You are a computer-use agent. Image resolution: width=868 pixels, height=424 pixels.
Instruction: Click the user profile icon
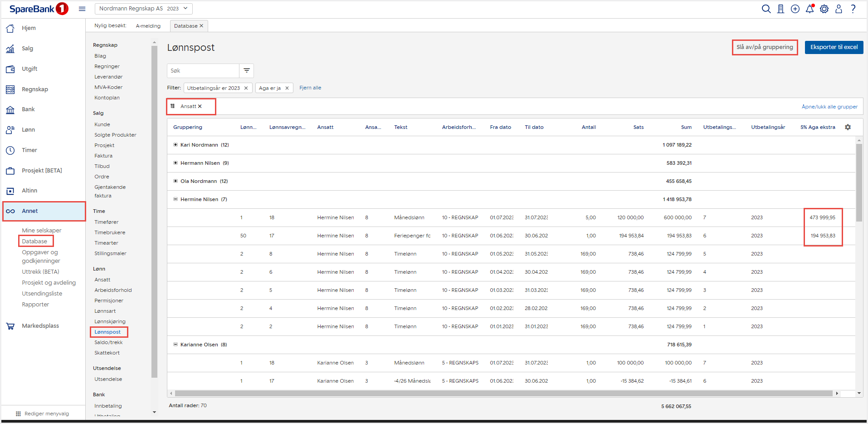839,9
